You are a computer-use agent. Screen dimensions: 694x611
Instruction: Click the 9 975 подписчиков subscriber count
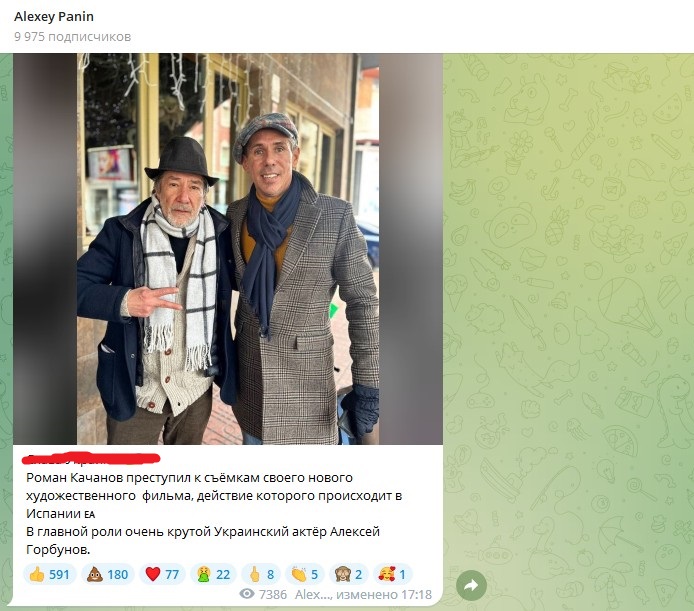pyautogui.click(x=72, y=36)
